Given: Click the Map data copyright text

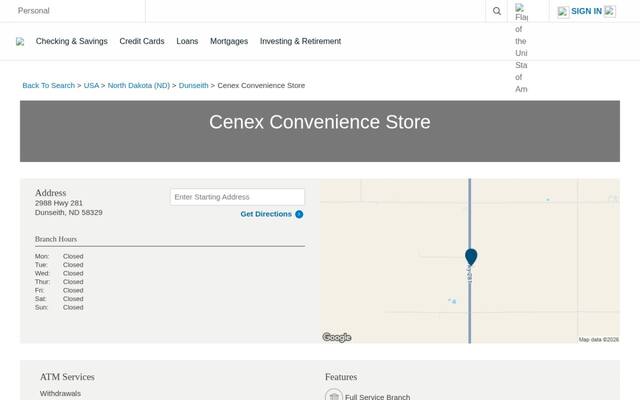Looking at the screenshot, I should [x=599, y=340].
